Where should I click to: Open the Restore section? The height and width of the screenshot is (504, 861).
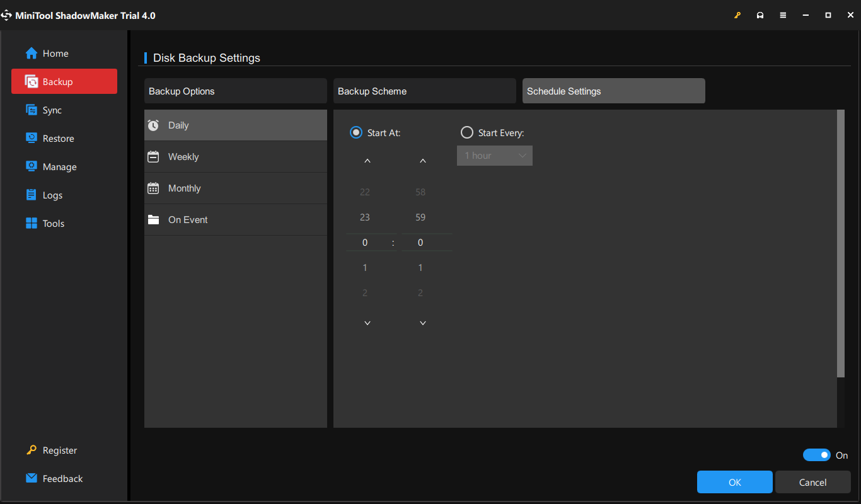(57, 138)
